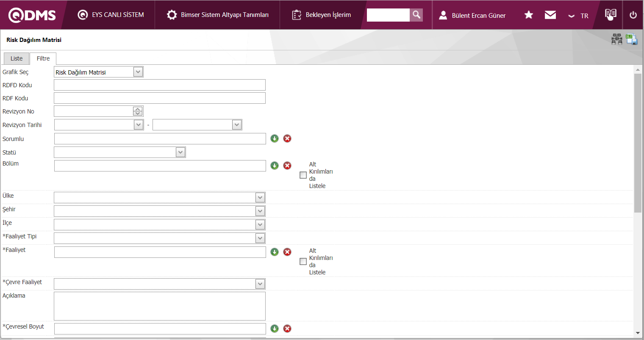Screen dimensions: 644x340
Task: Open the EYS CANLI SİSTEM menu
Action: (111, 15)
